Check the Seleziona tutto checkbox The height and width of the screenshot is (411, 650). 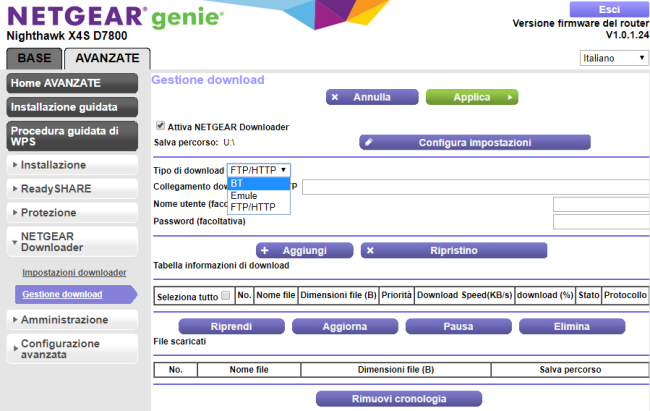point(226,296)
